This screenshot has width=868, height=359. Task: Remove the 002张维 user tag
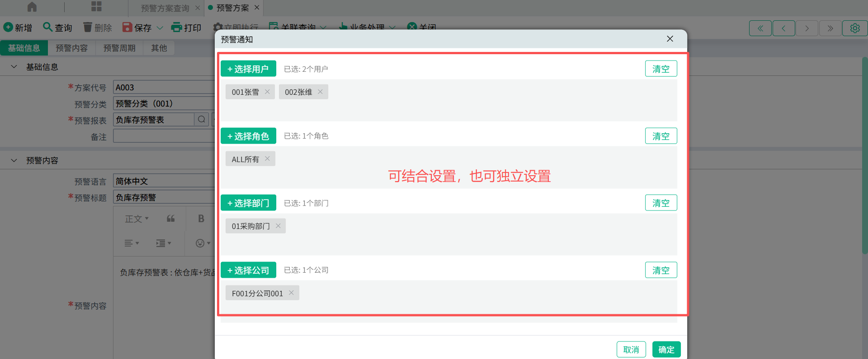tap(320, 92)
